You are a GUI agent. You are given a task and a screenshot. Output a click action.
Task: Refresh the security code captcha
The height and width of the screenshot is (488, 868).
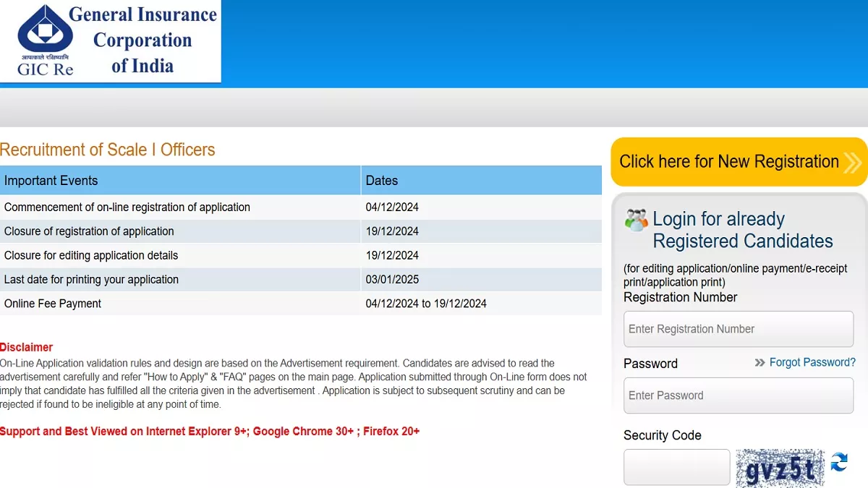pyautogui.click(x=839, y=463)
